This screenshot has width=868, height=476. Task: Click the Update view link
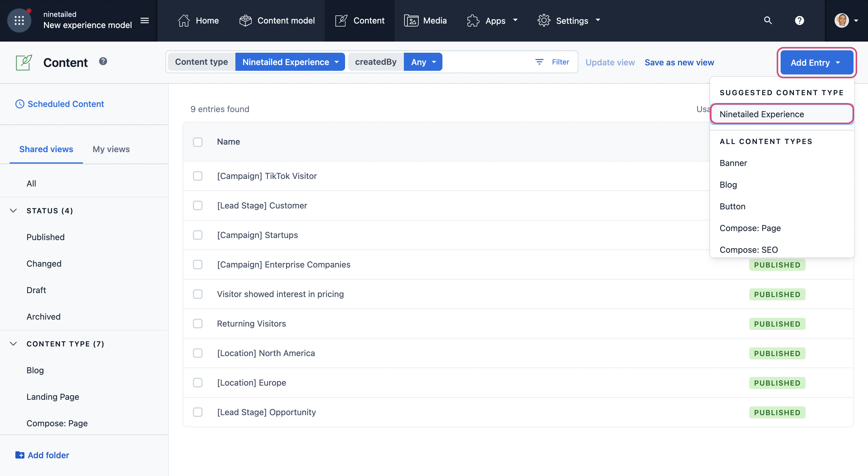coord(610,63)
